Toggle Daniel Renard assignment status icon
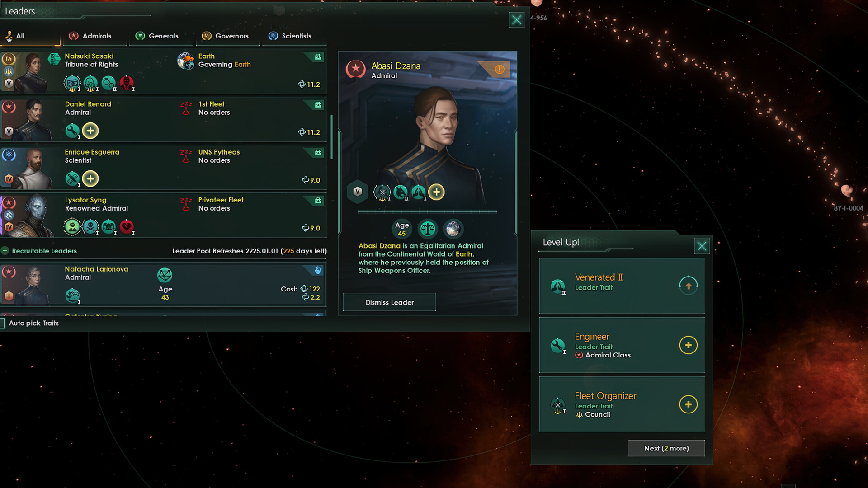The image size is (868, 488). [x=318, y=105]
